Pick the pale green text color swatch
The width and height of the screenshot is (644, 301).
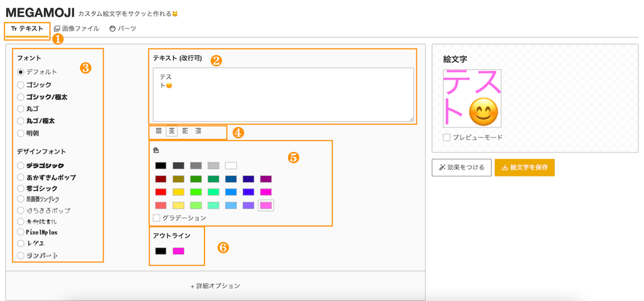pos(196,205)
